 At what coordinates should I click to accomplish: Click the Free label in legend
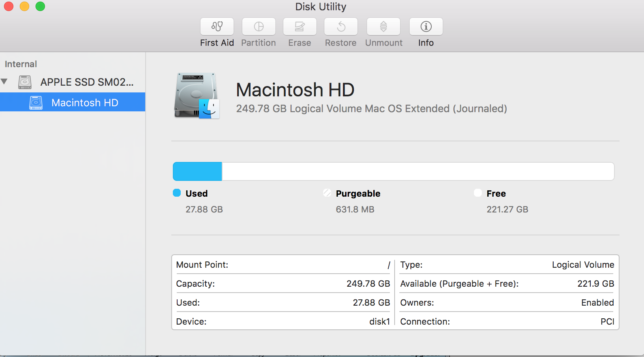(x=496, y=194)
